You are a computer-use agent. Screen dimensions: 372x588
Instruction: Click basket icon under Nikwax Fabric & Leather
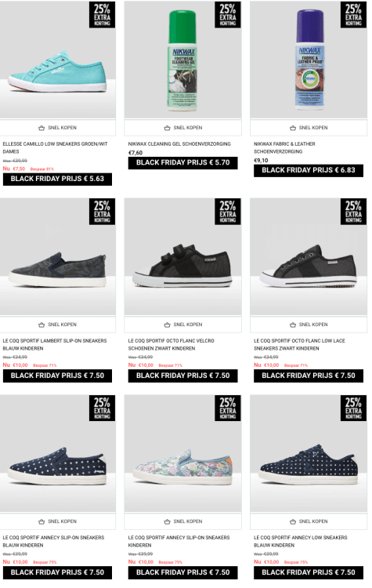click(x=293, y=128)
